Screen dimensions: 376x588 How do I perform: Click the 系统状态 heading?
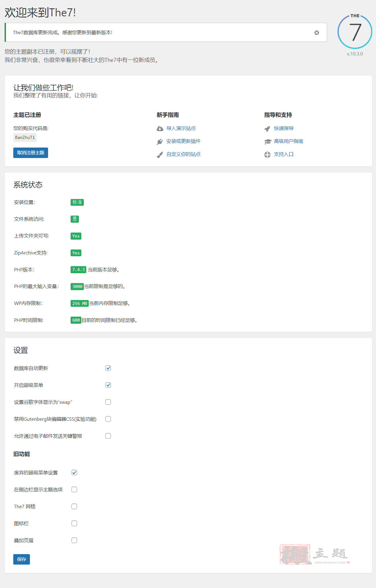click(x=28, y=185)
